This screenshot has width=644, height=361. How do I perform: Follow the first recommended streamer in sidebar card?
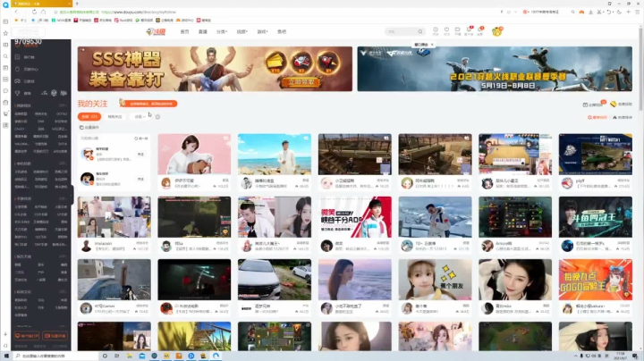coord(140,155)
